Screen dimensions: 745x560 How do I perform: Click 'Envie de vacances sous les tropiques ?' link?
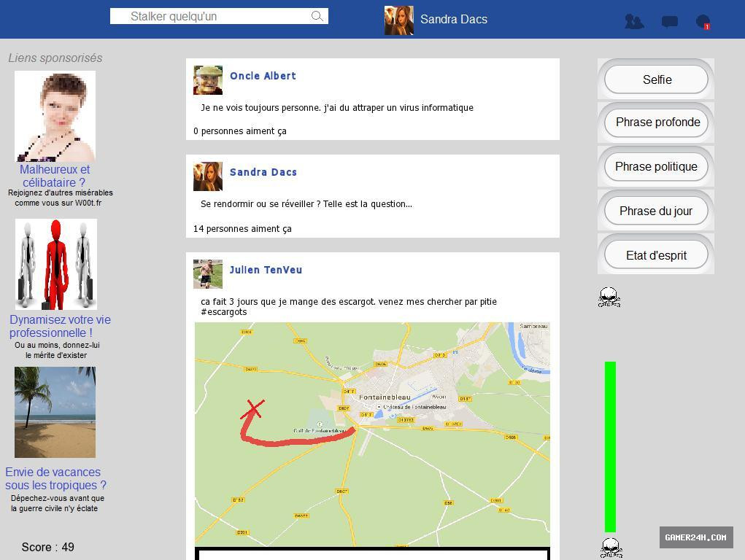click(x=55, y=478)
